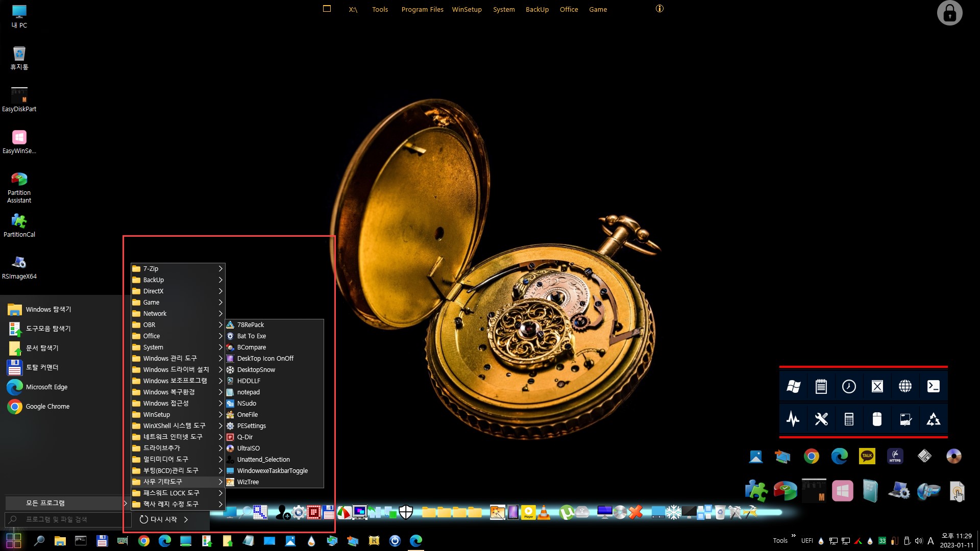The image size is (980, 551).
Task: Open RSImageX64 desktop shortcut
Action: (19, 267)
